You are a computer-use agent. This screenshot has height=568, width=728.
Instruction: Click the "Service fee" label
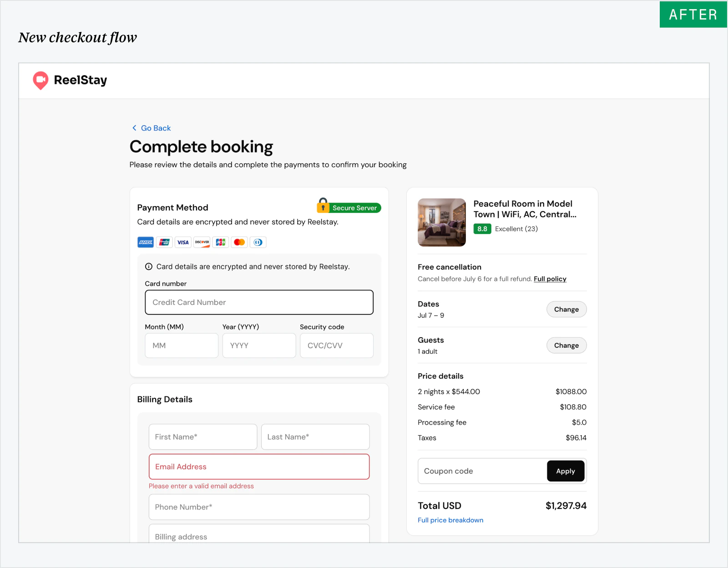pyautogui.click(x=436, y=407)
